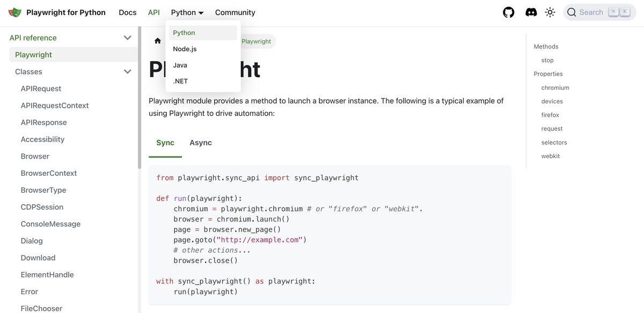Collapse the Classes category chevron
The height and width of the screenshot is (313, 644).
pyautogui.click(x=127, y=72)
